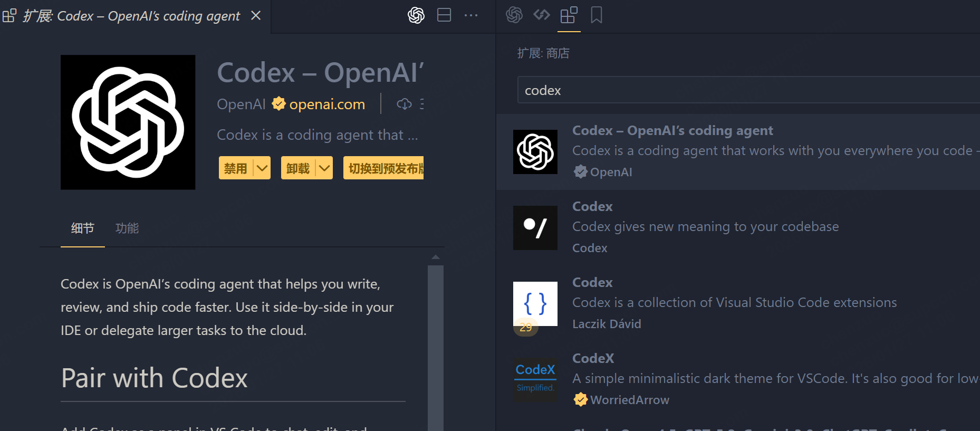Screen dimensions: 980x431
Task: Click WorriedArrow verified publisher badge
Action: (x=581, y=399)
